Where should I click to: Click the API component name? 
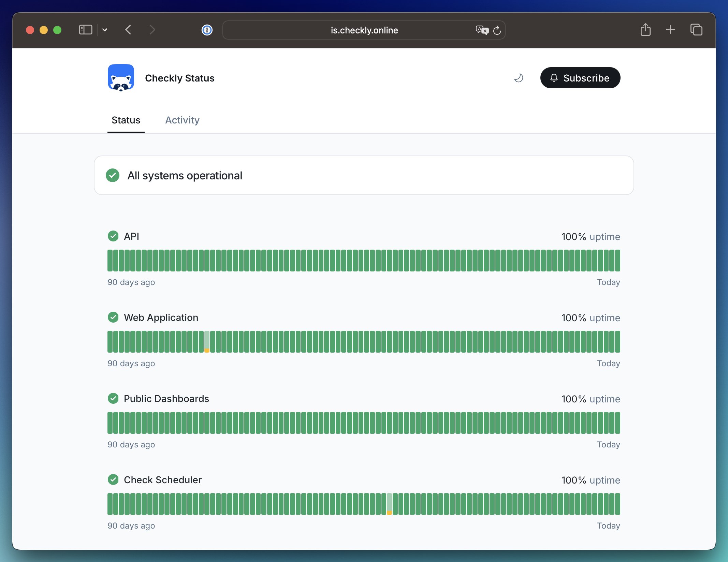point(131,236)
